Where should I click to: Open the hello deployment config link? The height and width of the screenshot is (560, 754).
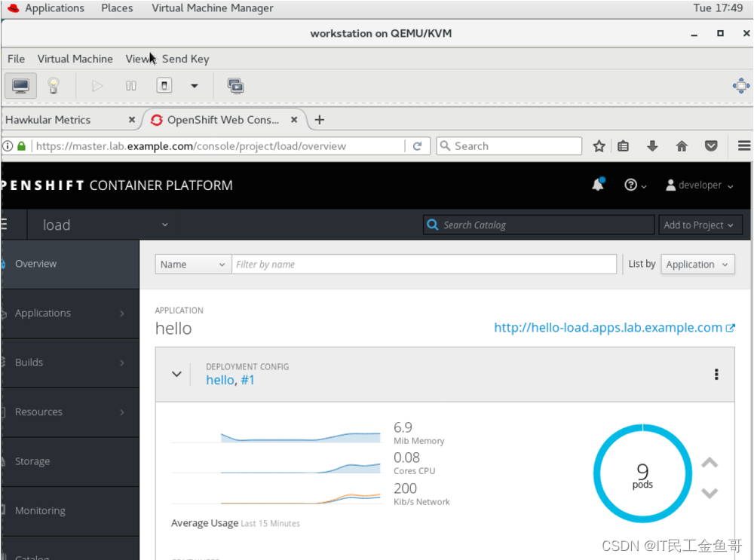pyautogui.click(x=220, y=380)
